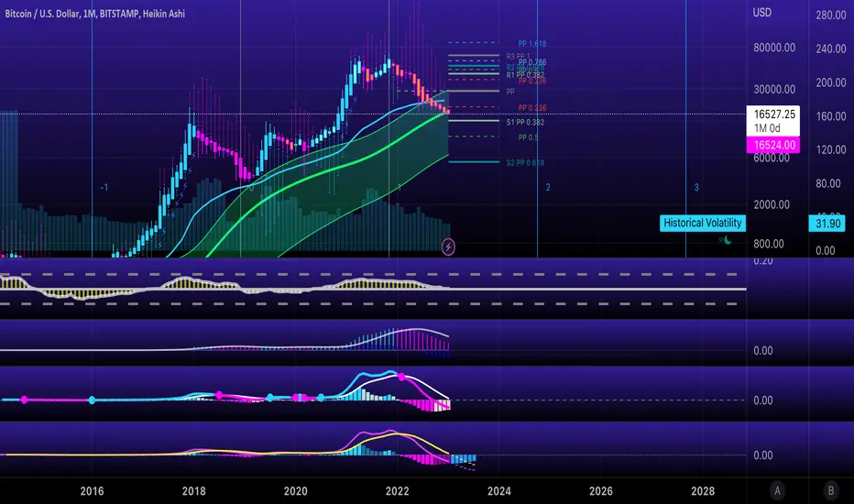Viewport: 854px width, 504px height.
Task: Select the PP 0.5 pivot label
Action: point(528,137)
